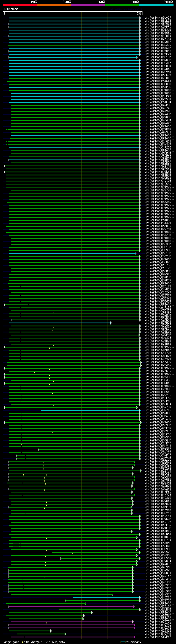Click the UniRef100_Q29332 label
The height and width of the screenshot is (644, 176).
(158, 631)
